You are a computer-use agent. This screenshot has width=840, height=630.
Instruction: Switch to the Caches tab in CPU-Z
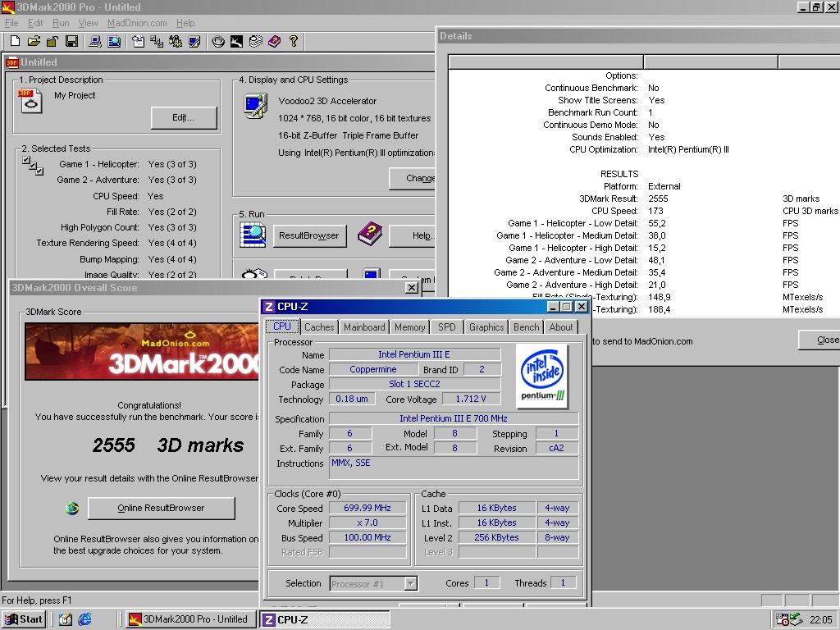(319, 327)
